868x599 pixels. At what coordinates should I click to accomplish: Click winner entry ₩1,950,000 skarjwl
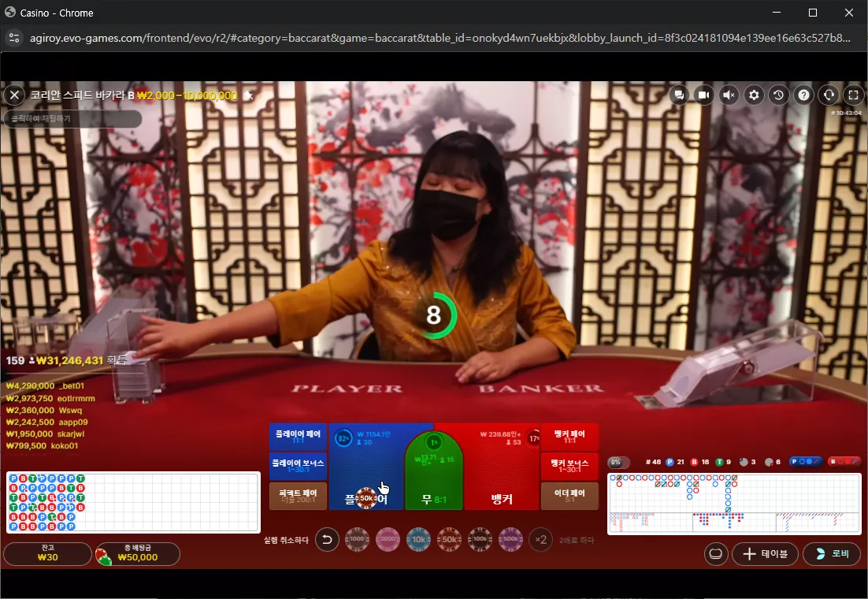46,433
